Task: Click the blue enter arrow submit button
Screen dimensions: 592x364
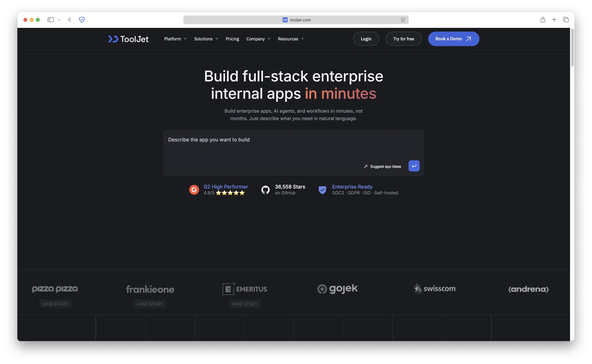Action: click(414, 166)
